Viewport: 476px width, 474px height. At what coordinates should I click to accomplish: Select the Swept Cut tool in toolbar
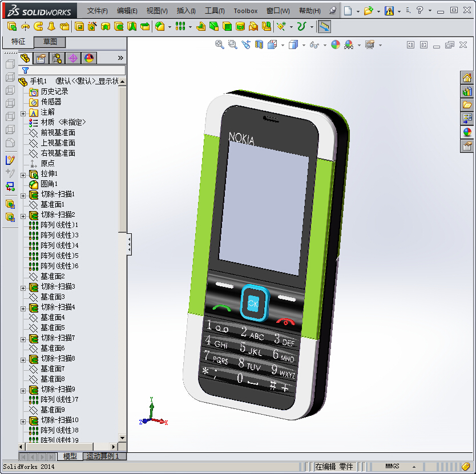(119, 27)
